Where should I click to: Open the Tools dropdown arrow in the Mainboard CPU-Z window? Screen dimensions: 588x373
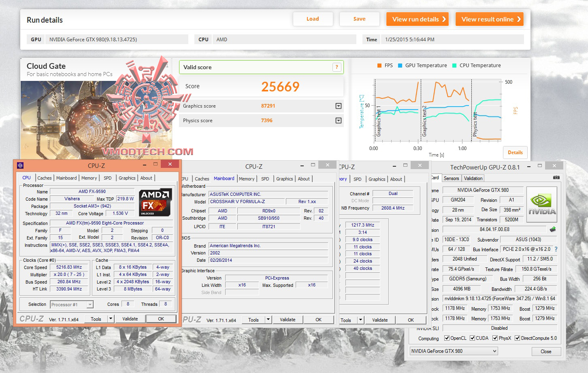[268, 320]
